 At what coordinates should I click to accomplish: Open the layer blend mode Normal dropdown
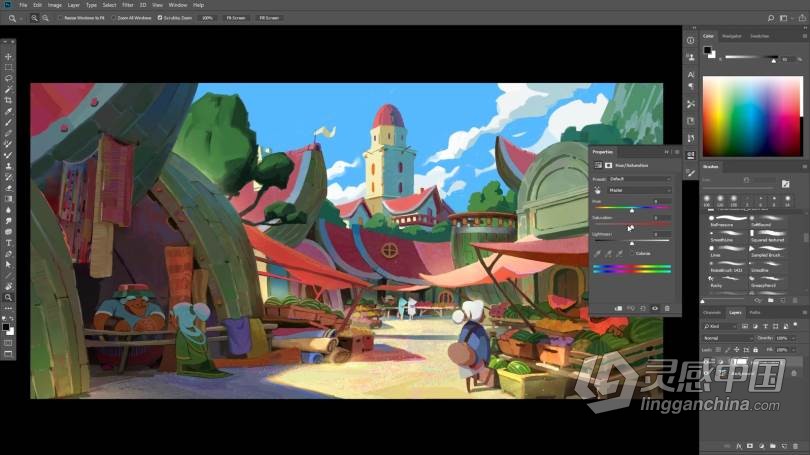click(x=728, y=338)
